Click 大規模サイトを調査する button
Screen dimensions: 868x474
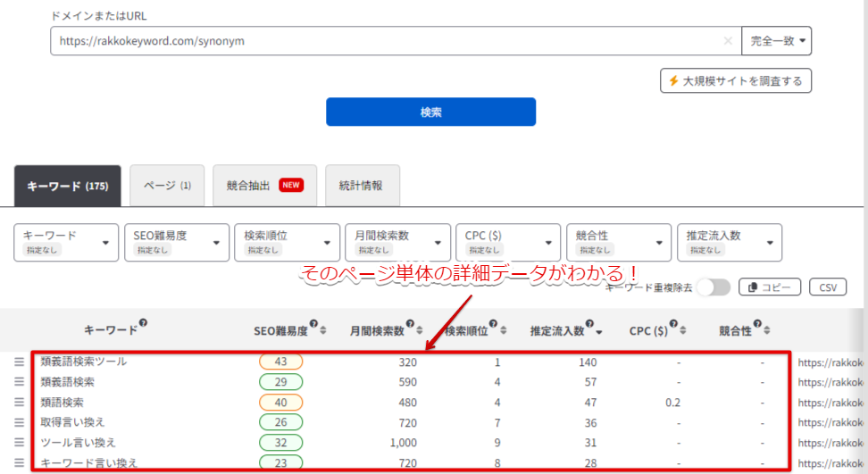[x=735, y=81]
